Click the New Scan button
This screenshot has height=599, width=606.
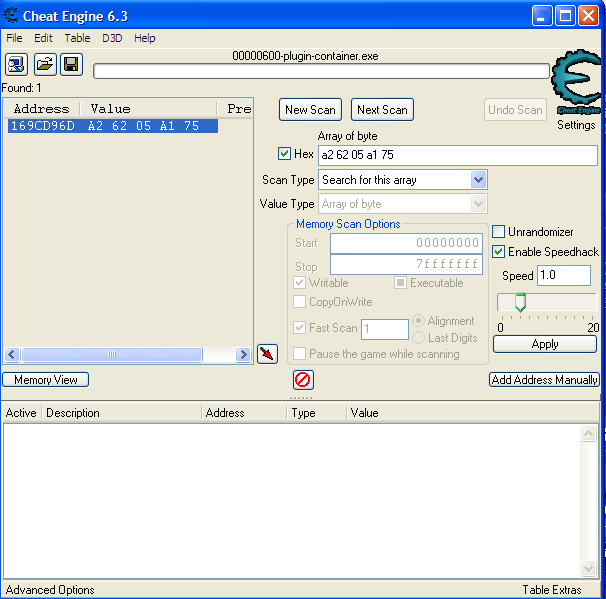click(310, 110)
